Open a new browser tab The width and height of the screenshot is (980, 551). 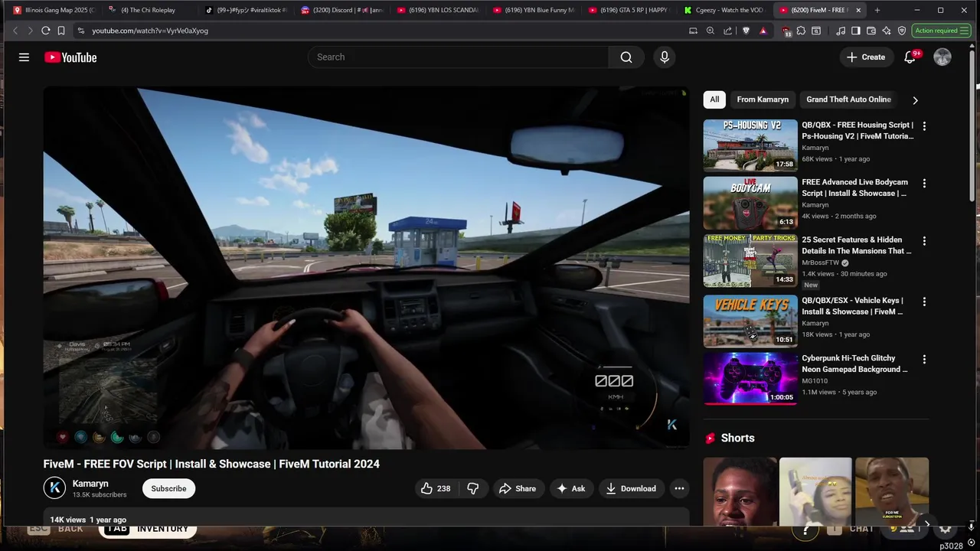(877, 10)
